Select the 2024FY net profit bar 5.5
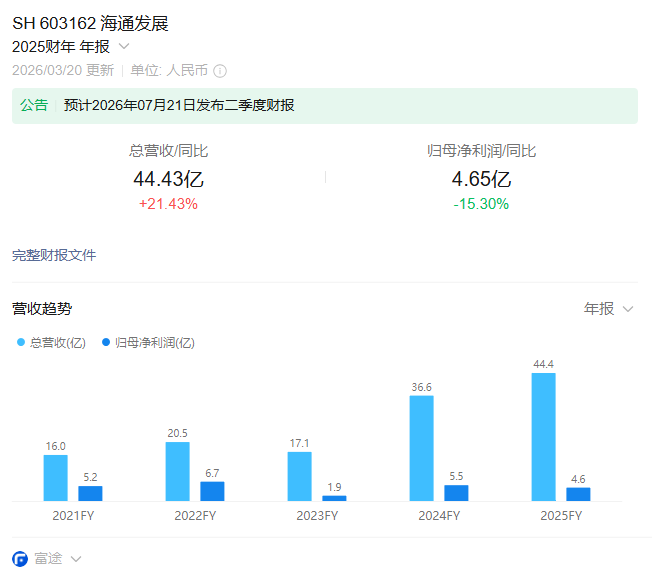The image size is (652, 578). 456,493
